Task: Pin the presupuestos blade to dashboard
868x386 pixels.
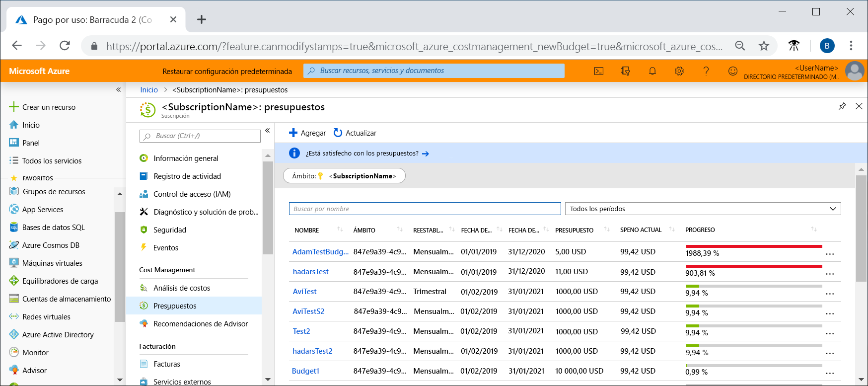Action: coord(842,106)
